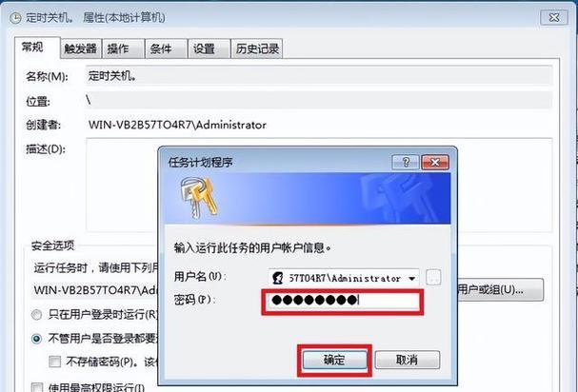Click the browse button beside username field

point(433,278)
